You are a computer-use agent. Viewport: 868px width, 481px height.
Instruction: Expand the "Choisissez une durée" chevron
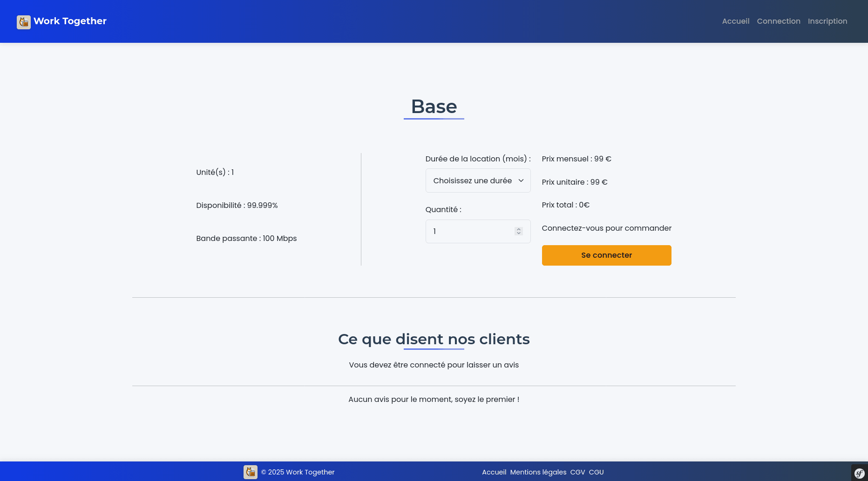(521, 180)
